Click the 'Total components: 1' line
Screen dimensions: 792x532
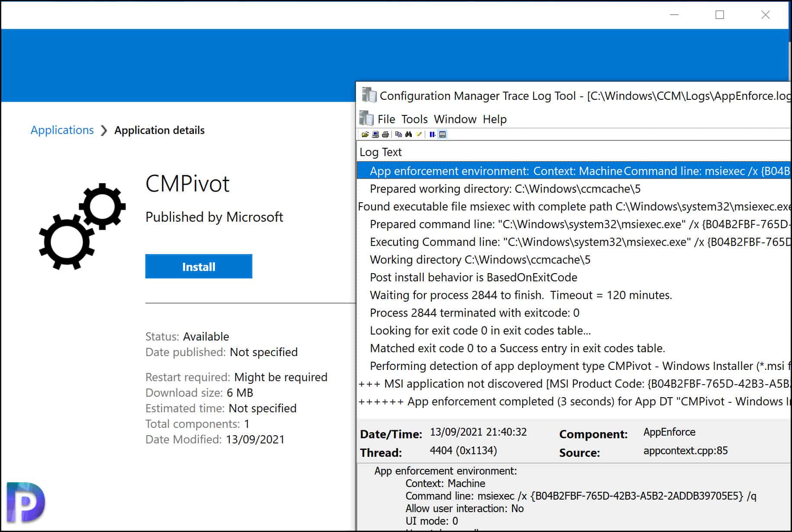[x=197, y=424]
